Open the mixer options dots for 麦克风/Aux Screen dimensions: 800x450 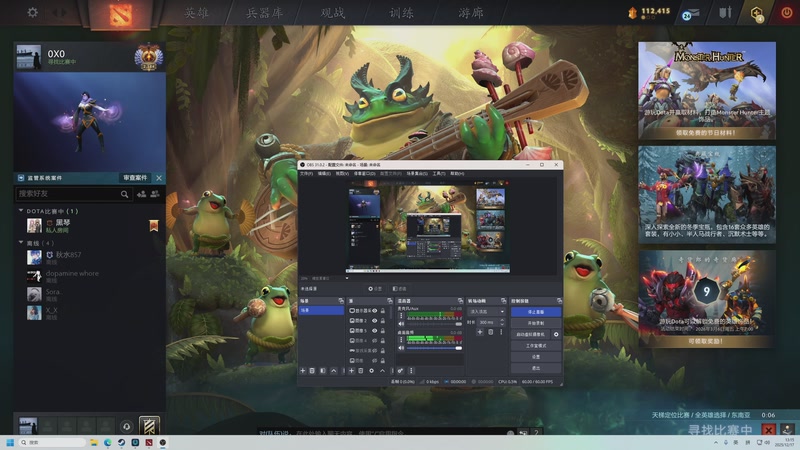click(x=401, y=316)
